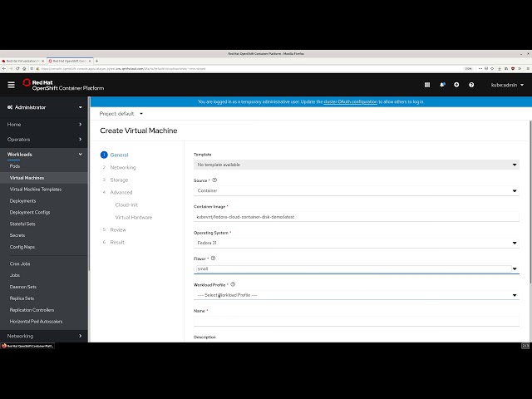Open the Firefox library icon
532x399 pixels.
[506, 68]
